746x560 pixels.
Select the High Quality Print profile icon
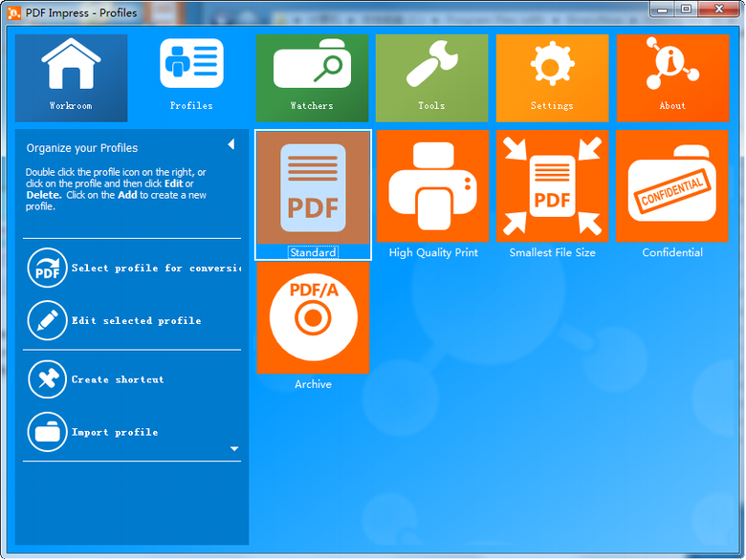coord(433,186)
